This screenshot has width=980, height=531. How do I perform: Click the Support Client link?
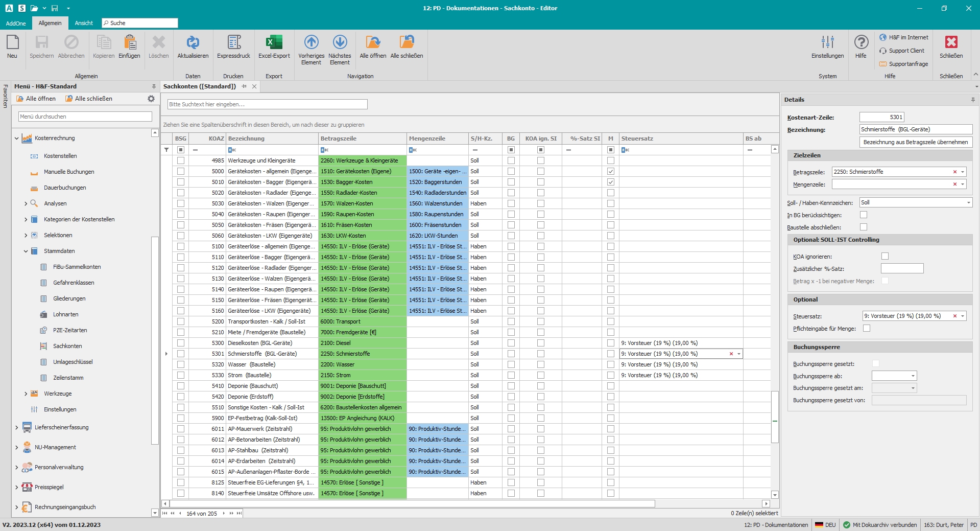click(906, 51)
